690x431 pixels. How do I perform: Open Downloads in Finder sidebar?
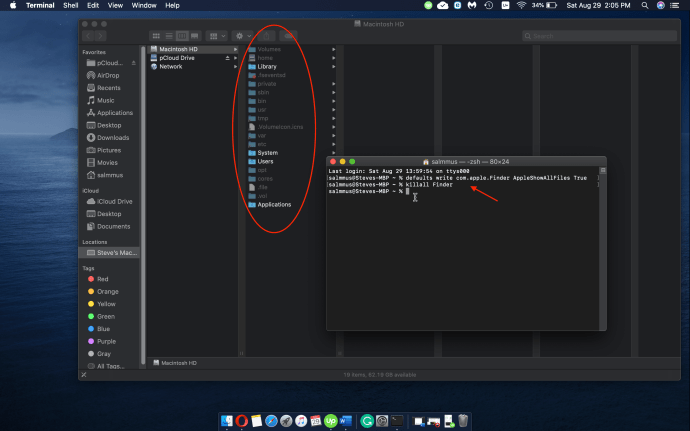[113, 137]
